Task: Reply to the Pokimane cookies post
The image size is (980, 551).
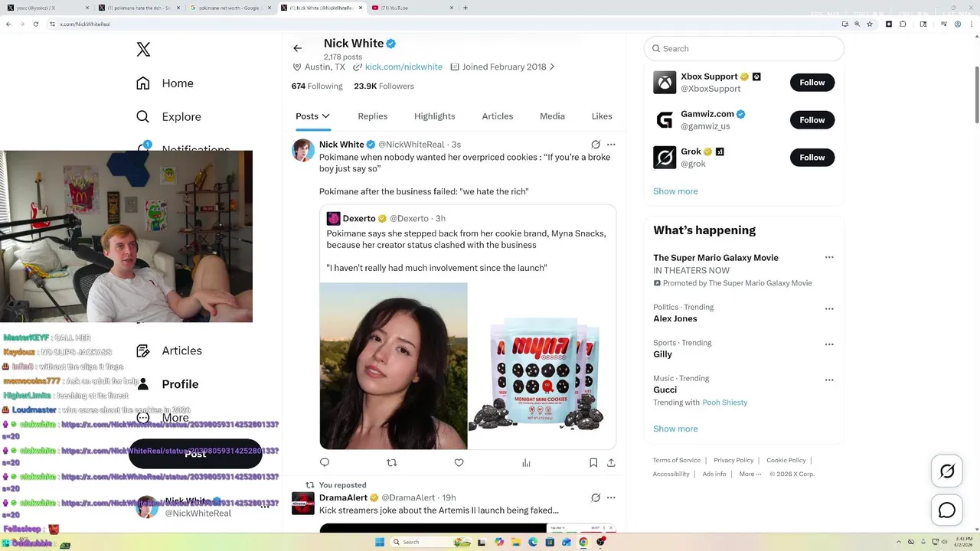Action: (x=325, y=462)
